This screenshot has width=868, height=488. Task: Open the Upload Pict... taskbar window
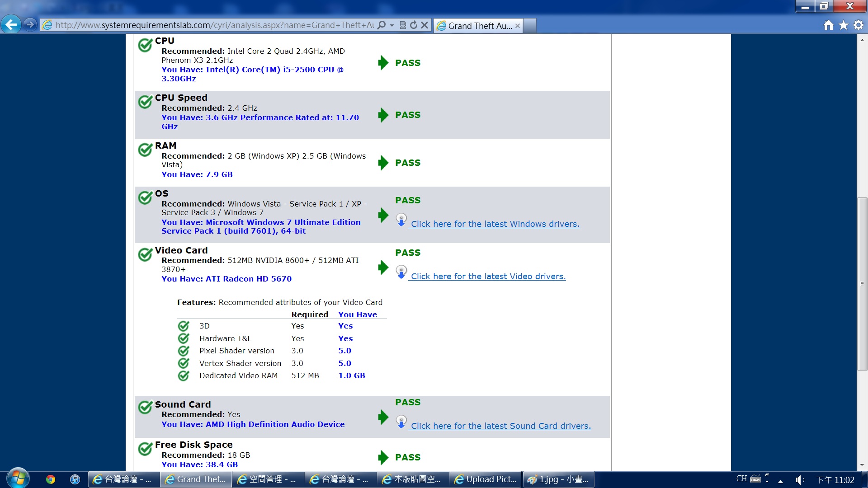[x=486, y=479]
